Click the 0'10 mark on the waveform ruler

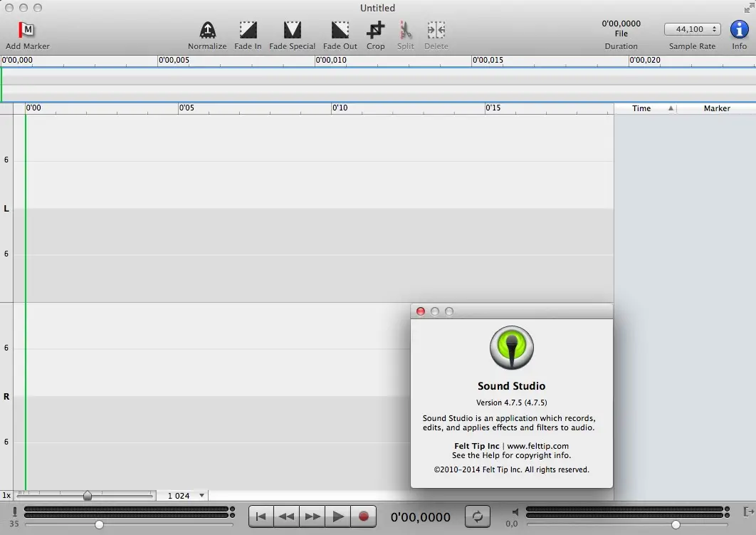[x=340, y=108]
